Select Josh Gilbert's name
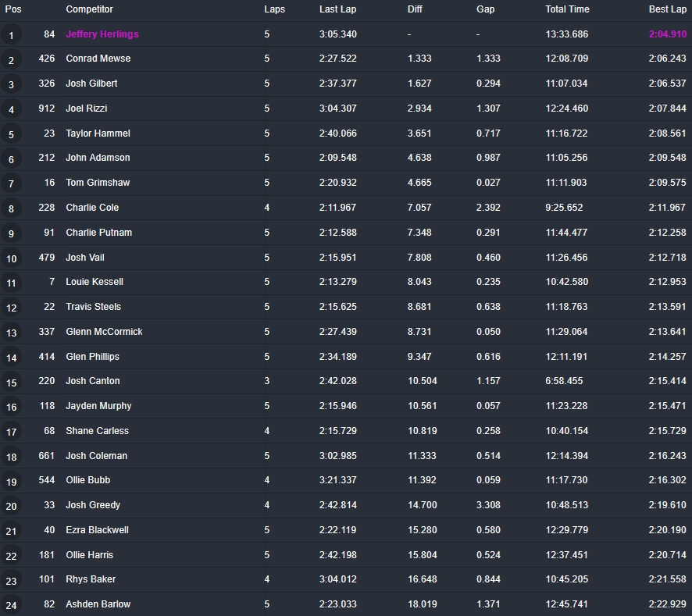 91,84
